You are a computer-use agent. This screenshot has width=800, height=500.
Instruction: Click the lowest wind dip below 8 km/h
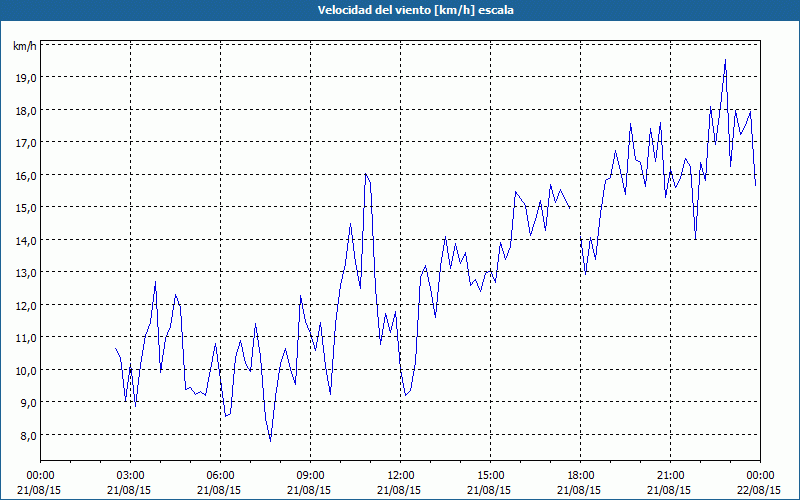270,441
